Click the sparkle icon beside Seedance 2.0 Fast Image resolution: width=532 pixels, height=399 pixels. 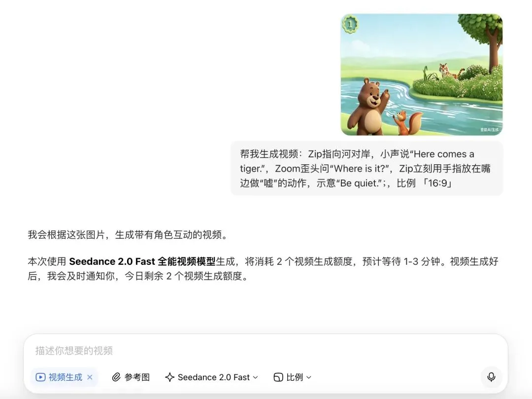pos(169,377)
